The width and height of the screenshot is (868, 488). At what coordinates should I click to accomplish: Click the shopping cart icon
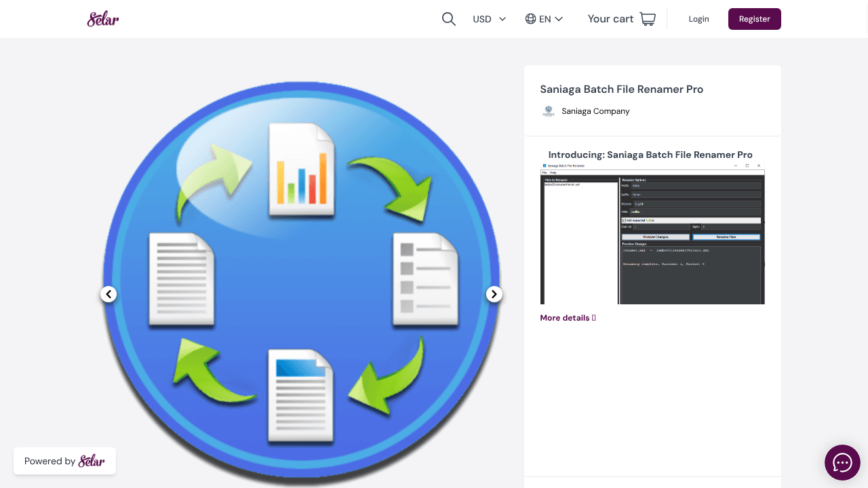pyautogui.click(x=648, y=19)
